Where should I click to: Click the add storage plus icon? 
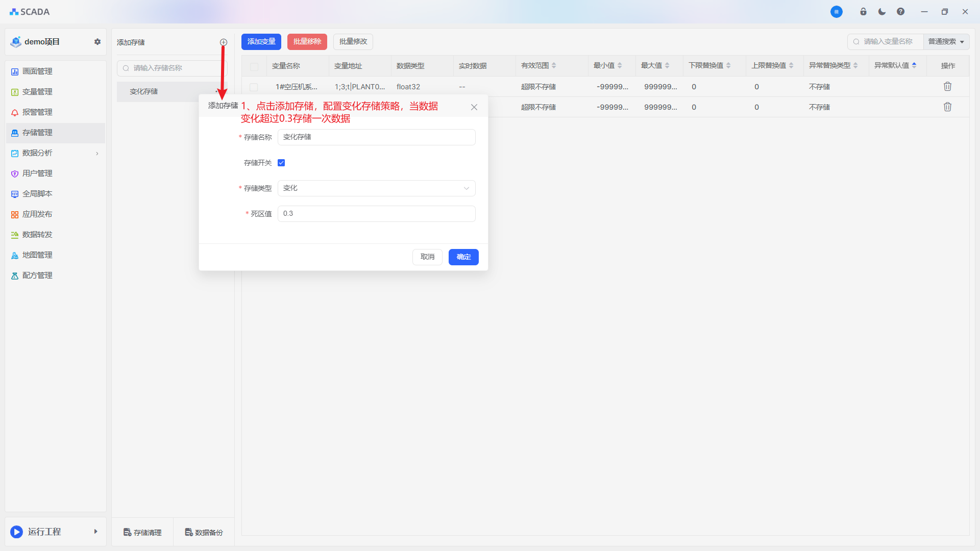pyautogui.click(x=224, y=42)
